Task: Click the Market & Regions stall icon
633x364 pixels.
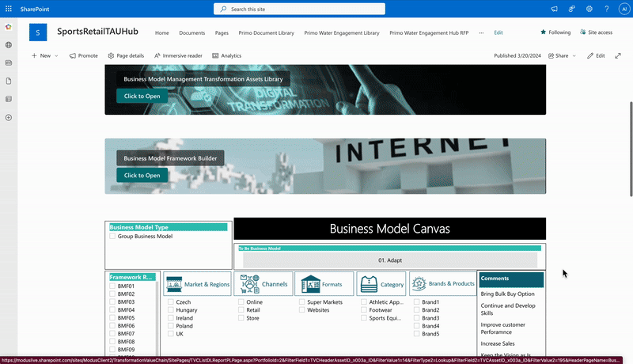Action: (x=174, y=284)
